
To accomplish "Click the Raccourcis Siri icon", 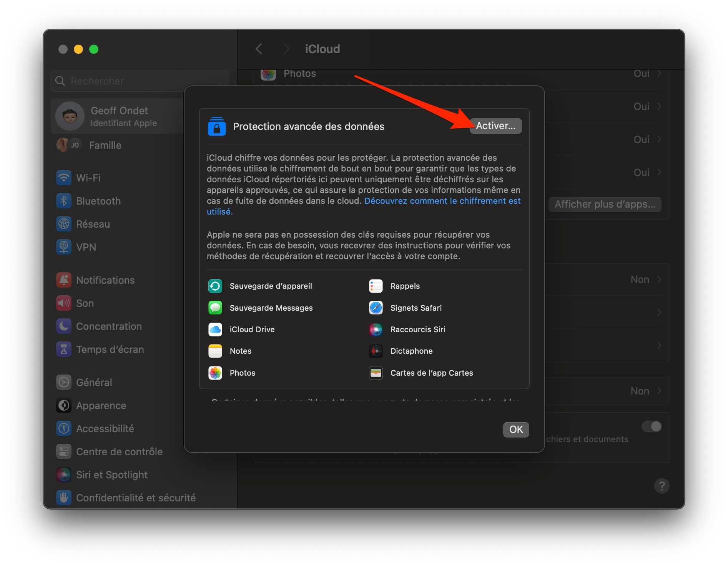I will click(376, 330).
